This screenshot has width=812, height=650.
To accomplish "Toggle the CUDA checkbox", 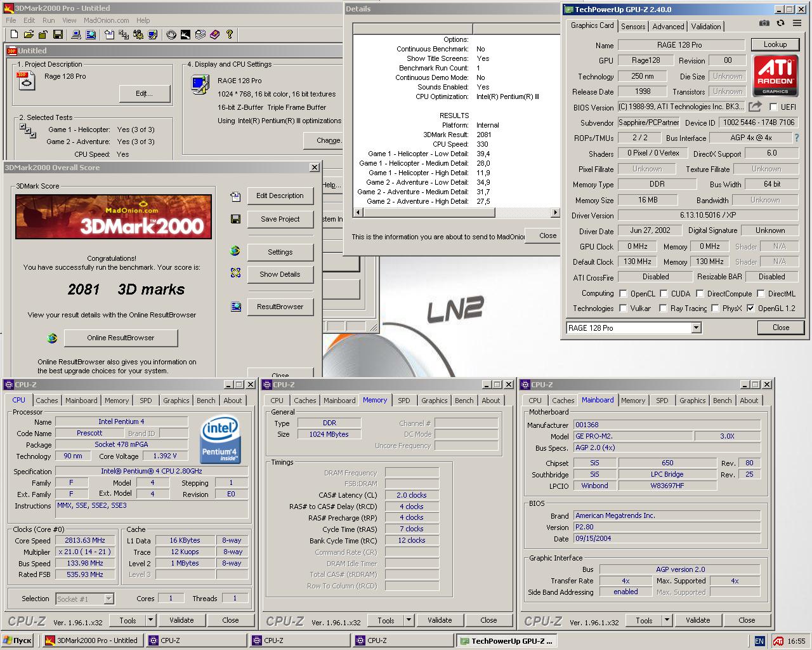I will pyautogui.click(x=664, y=294).
